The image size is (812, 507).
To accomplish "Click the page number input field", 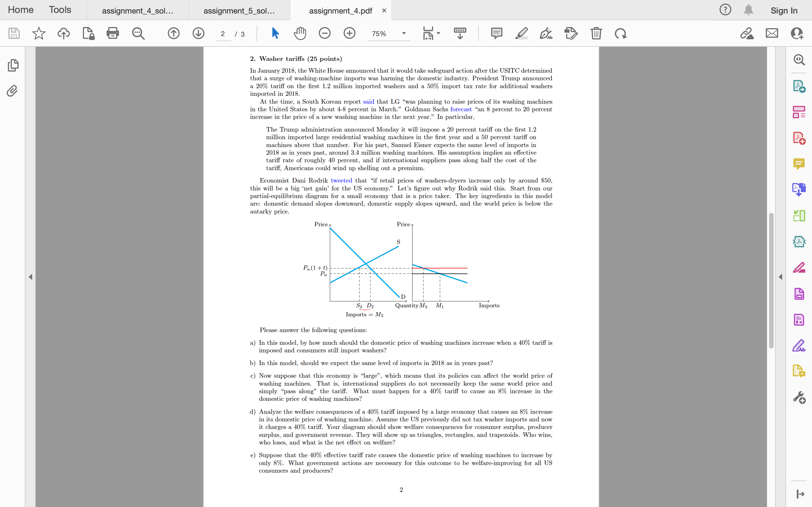I will click(x=224, y=34).
